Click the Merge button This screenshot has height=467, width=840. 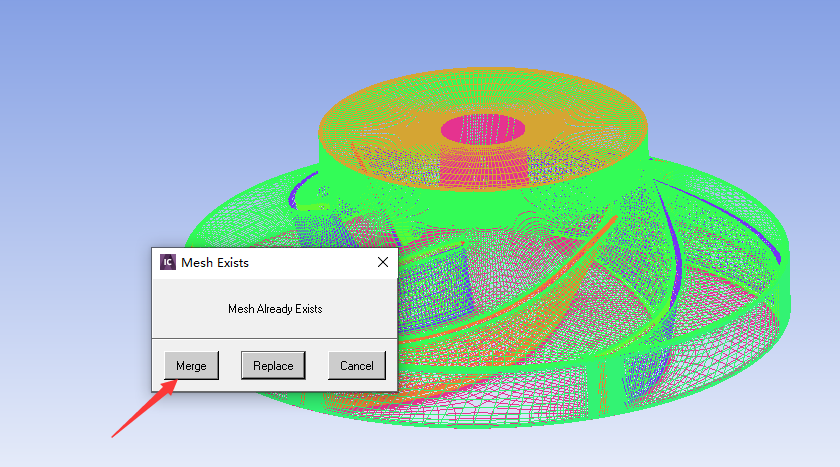(x=191, y=366)
